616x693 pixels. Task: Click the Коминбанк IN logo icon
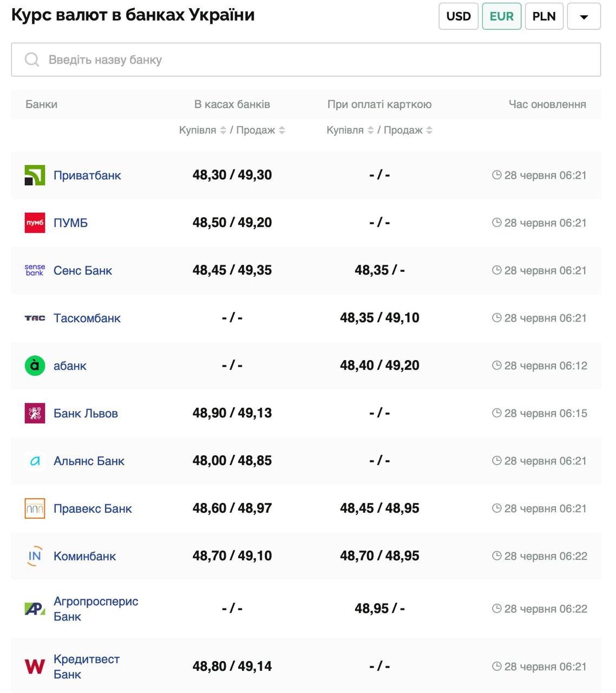click(x=35, y=556)
